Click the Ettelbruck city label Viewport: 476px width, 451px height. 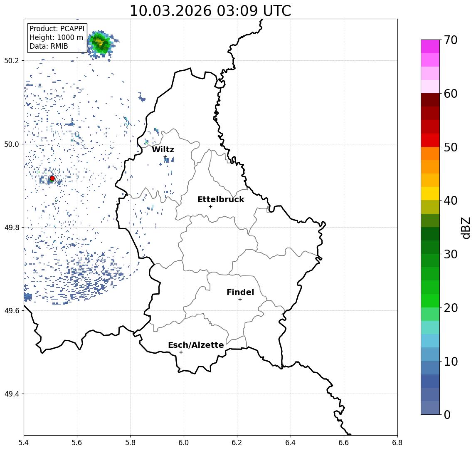tap(221, 199)
